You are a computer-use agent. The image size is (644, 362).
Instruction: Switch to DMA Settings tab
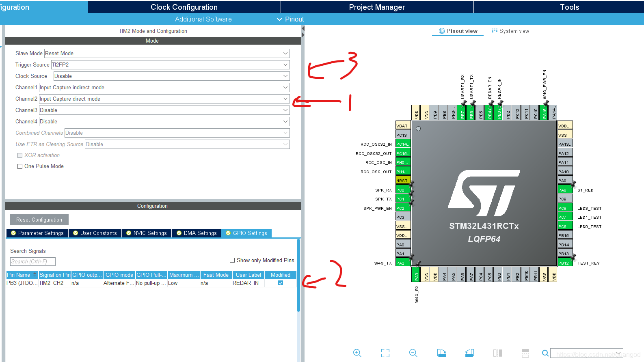click(x=197, y=233)
